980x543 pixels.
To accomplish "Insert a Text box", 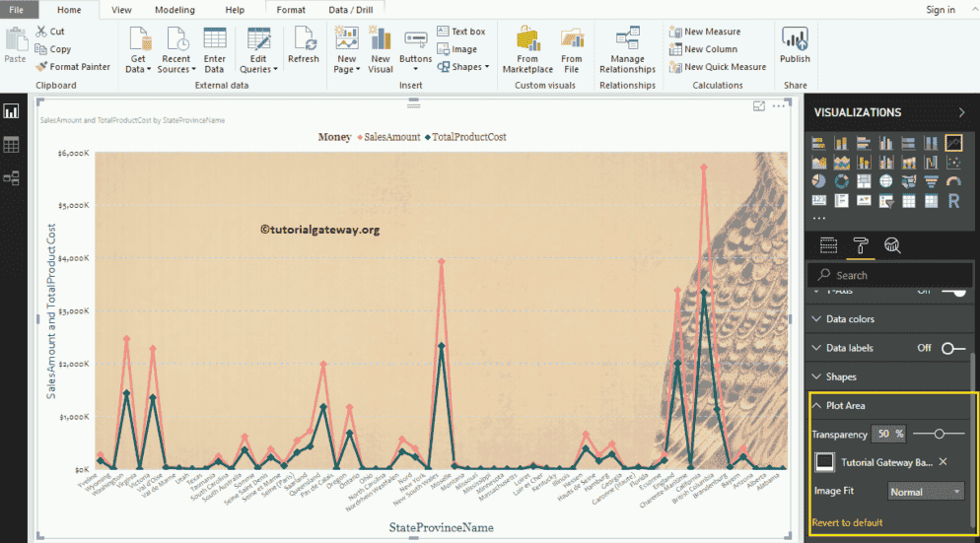I will (x=461, y=32).
